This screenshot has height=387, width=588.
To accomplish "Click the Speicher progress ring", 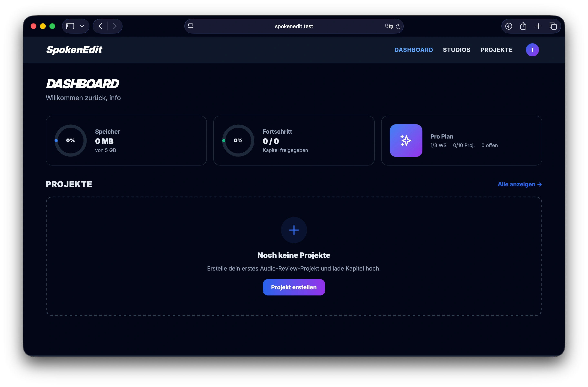I will (70, 140).
